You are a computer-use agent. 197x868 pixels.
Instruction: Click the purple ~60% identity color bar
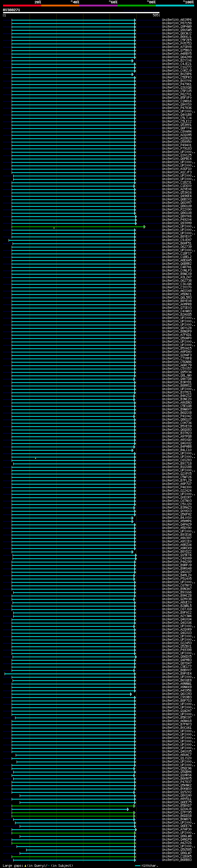point(99,6)
